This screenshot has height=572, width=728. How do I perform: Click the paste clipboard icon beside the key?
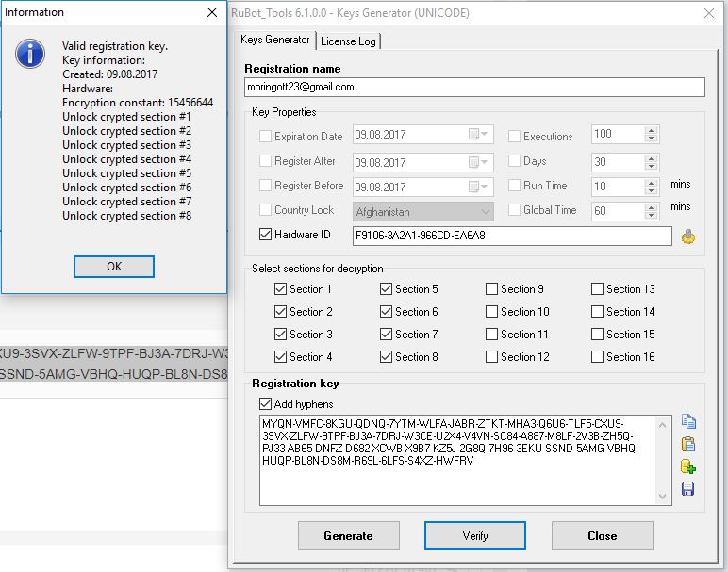point(688,444)
